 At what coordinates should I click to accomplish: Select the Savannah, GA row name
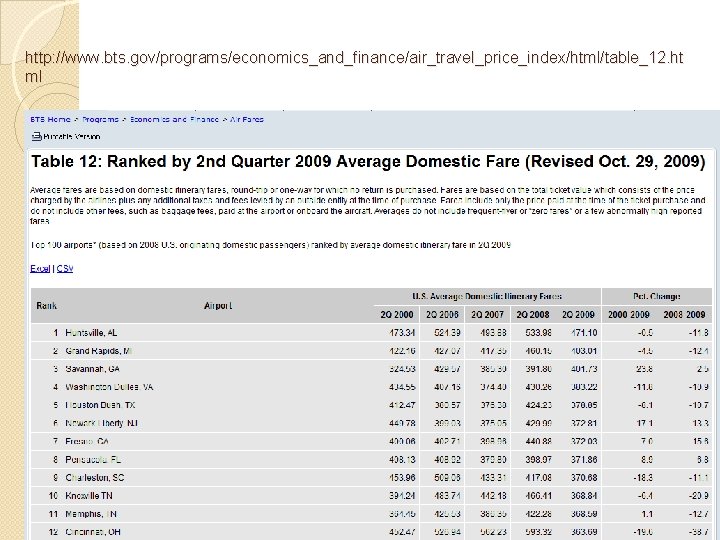point(92,369)
